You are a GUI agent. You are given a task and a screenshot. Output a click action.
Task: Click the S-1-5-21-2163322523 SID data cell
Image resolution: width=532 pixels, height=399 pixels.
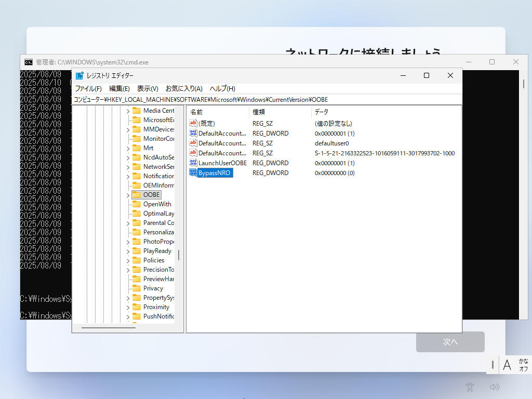(385, 153)
